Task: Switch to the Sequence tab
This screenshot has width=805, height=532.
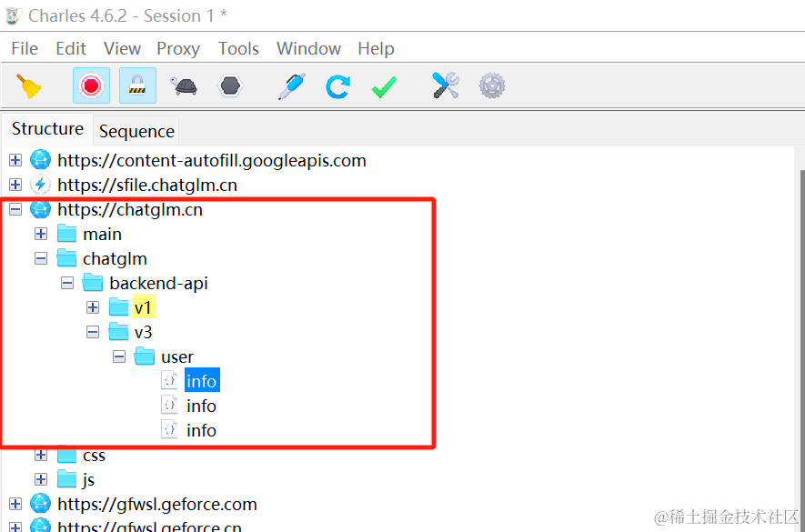Action: (x=136, y=132)
